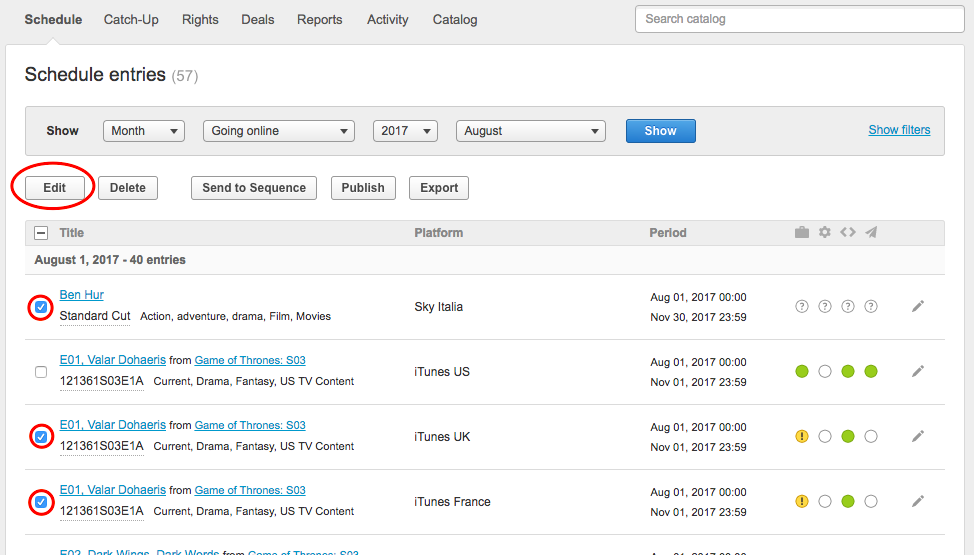Click first green status dot in iTunes US row
Image resolution: width=974 pixels, height=555 pixels.
pyautogui.click(x=802, y=372)
